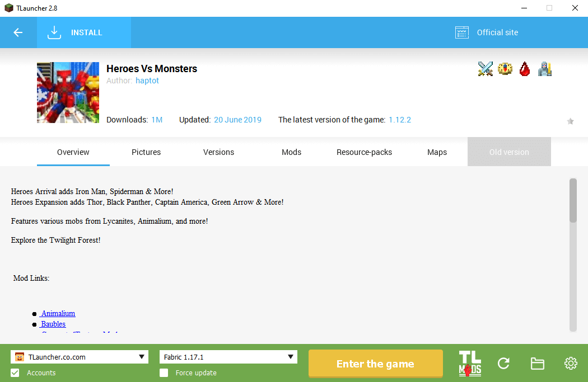Go back with the left arrow icon

tap(18, 32)
